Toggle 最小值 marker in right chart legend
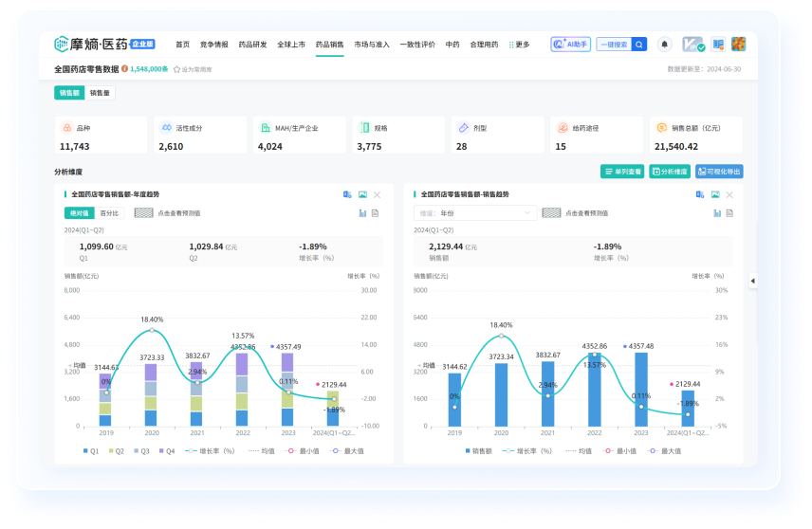 [x=619, y=451]
